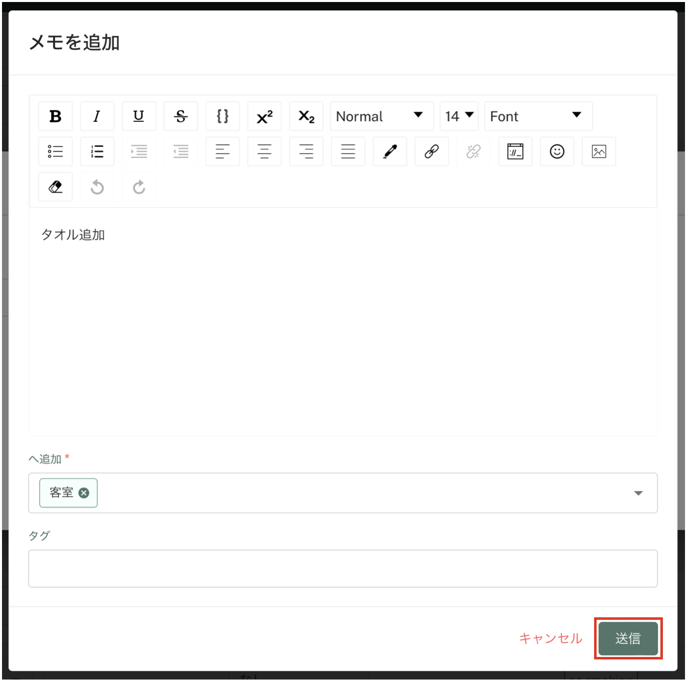Clear formatting with the eraser icon
Screen dimensions: 688x680
pyautogui.click(x=55, y=187)
